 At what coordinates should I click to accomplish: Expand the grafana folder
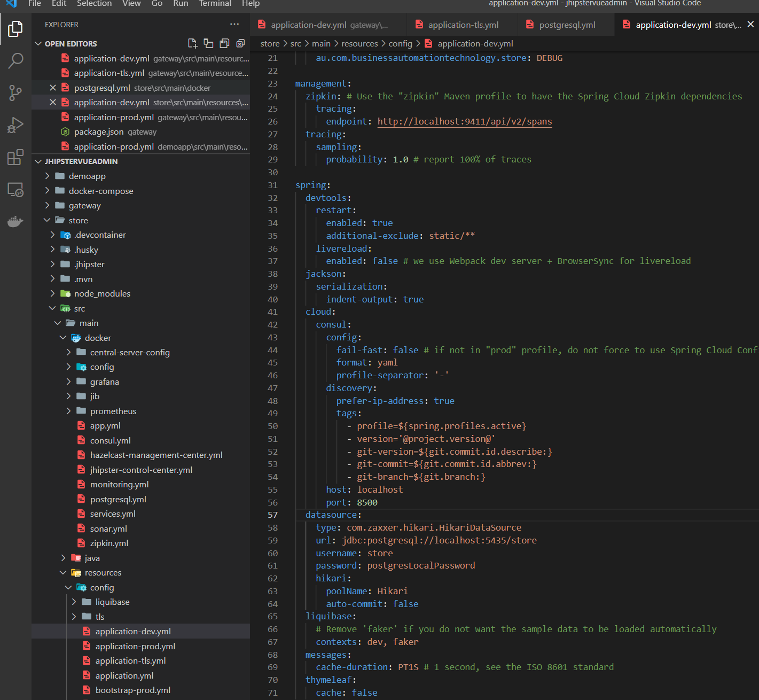tap(69, 382)
